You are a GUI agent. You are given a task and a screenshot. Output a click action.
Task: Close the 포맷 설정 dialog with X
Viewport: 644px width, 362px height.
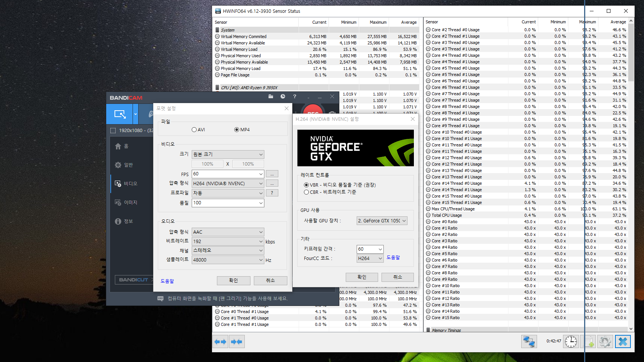pyautogui.click(x=287, y=108)
